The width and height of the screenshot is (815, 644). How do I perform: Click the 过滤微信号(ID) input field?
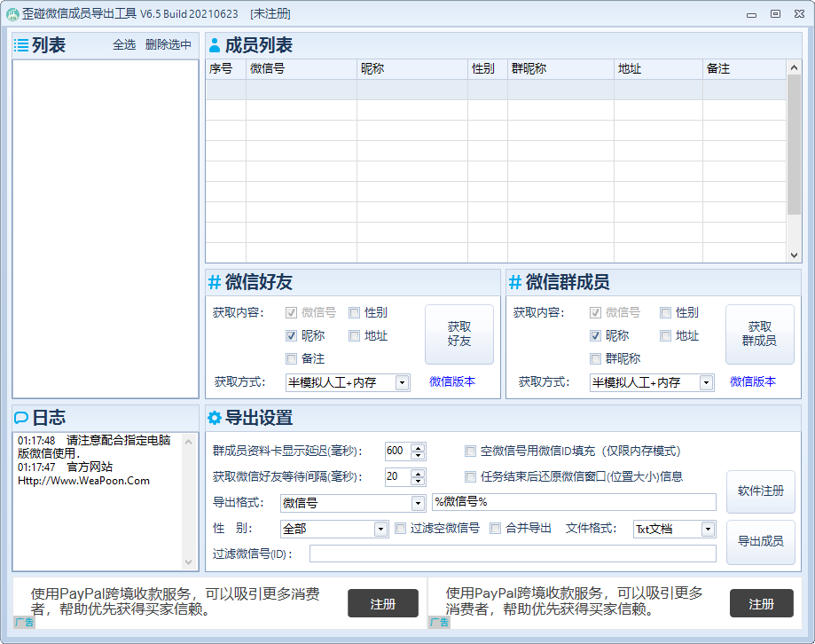tap(513, 554)
